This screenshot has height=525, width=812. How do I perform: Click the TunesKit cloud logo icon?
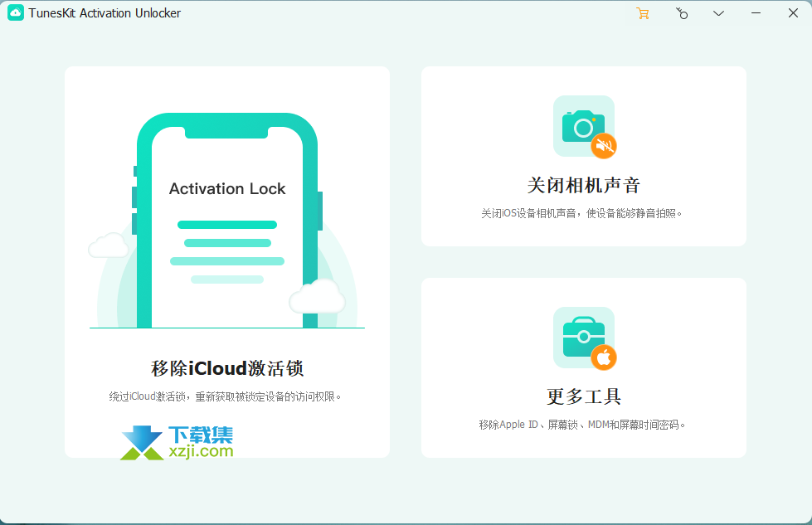coord(16,13)
